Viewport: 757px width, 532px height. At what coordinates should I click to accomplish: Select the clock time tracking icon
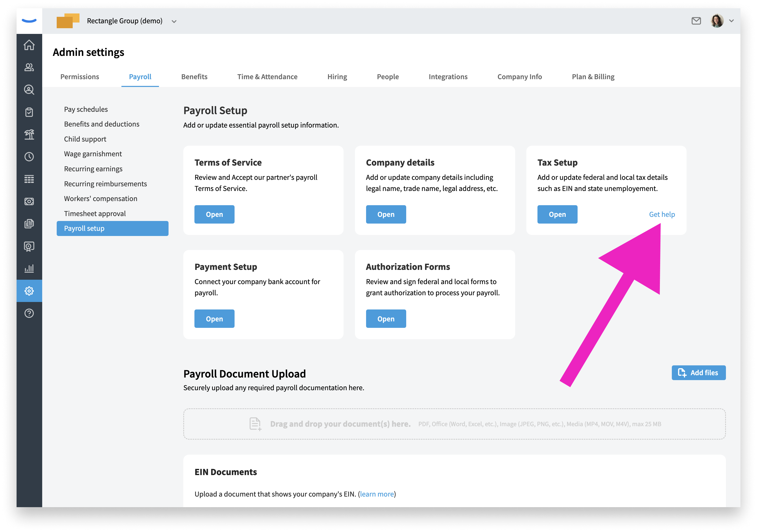[x=29, y=157]
